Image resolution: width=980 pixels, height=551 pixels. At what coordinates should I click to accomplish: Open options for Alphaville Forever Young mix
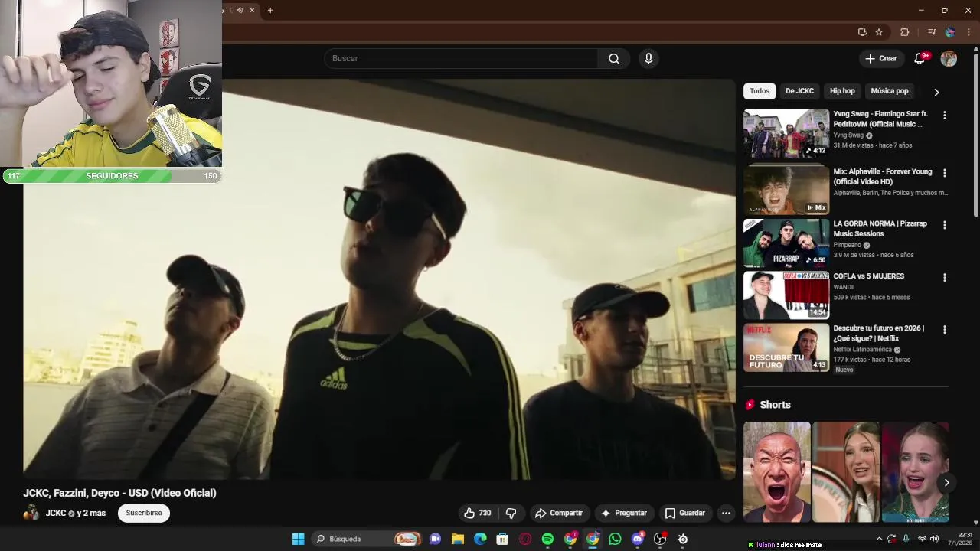click(x=944, y=173)
